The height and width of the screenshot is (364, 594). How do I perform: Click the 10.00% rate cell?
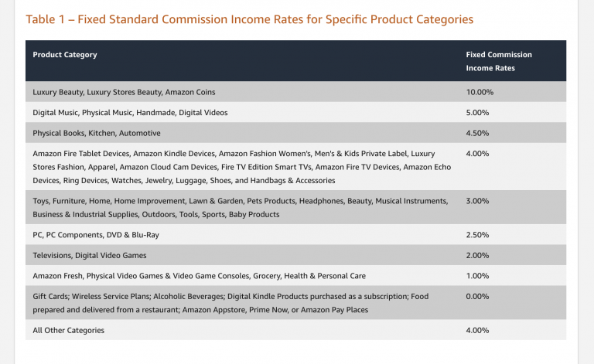point(479,92)
